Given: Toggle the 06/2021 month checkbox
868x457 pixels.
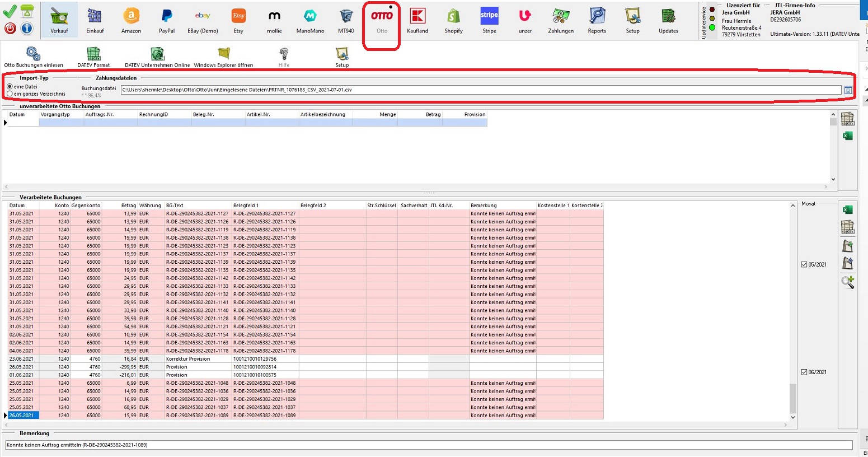Looking at the screenshot, I should [x=804, y=372].
